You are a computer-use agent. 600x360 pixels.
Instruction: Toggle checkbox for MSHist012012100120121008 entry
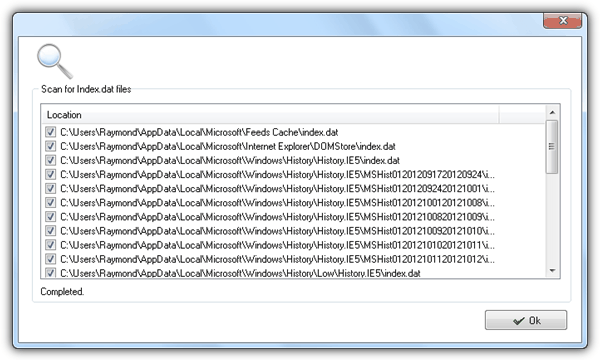(x=51, y=203)
